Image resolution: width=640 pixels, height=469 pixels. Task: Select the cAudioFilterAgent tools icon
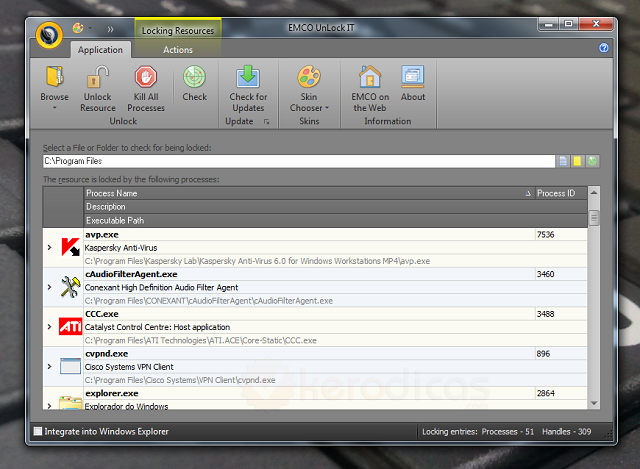coord(70,287)
